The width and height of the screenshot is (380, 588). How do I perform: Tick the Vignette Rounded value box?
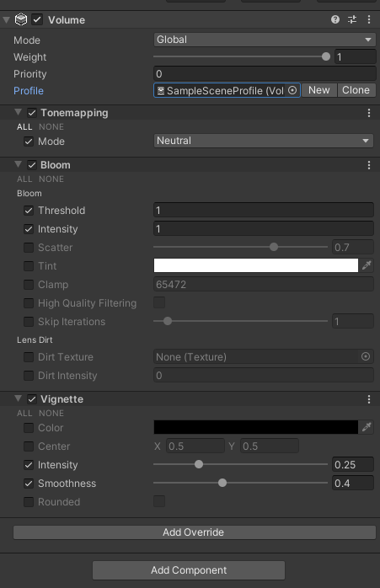(x=159, y=501)
